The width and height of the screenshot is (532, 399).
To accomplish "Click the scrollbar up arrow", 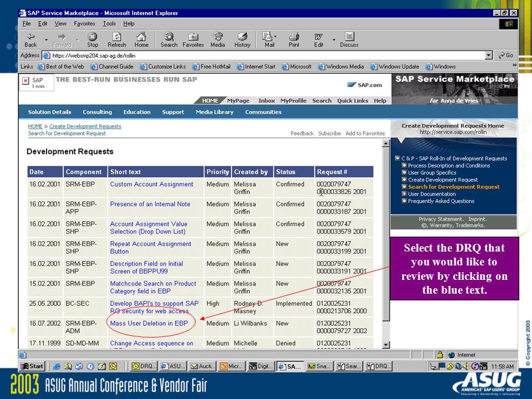I will point(386,144).
